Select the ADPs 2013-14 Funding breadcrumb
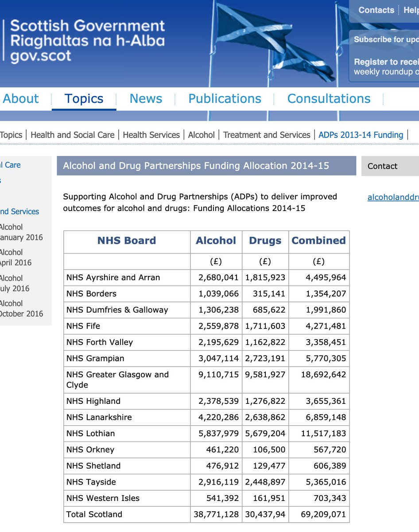The height and width of the screenshot is (532, 419). click(361, 135)
